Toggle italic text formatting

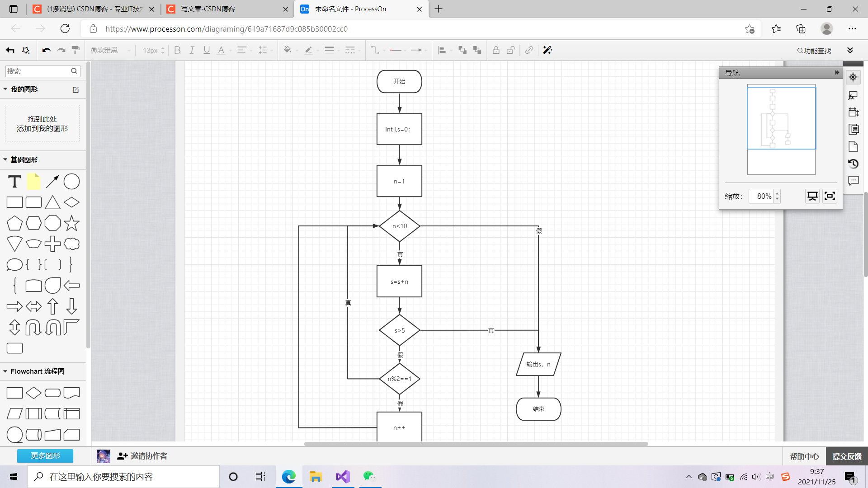tap(192, 50)
